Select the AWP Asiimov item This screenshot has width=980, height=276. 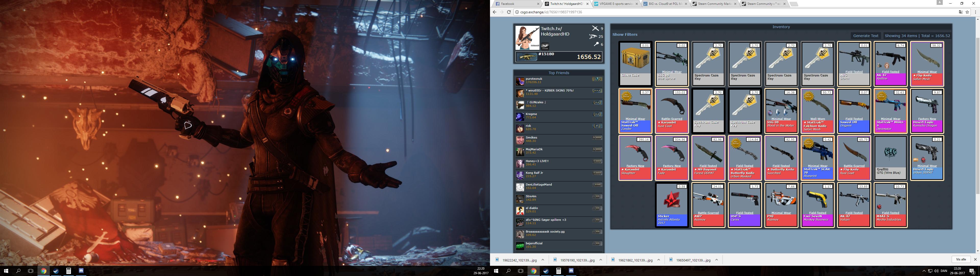click(x=708, y=205)
